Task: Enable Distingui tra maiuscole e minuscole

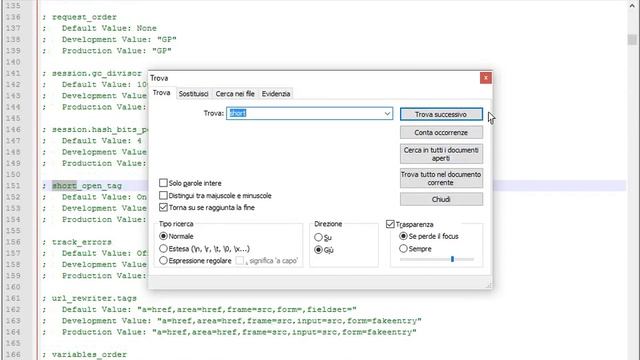Action: [163, 196]
